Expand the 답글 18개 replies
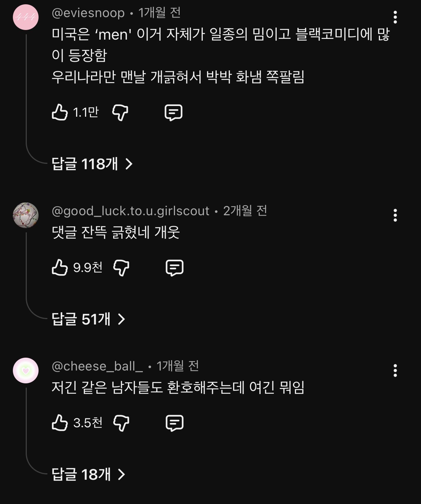The image size is (421, 504). pos(89,474)
